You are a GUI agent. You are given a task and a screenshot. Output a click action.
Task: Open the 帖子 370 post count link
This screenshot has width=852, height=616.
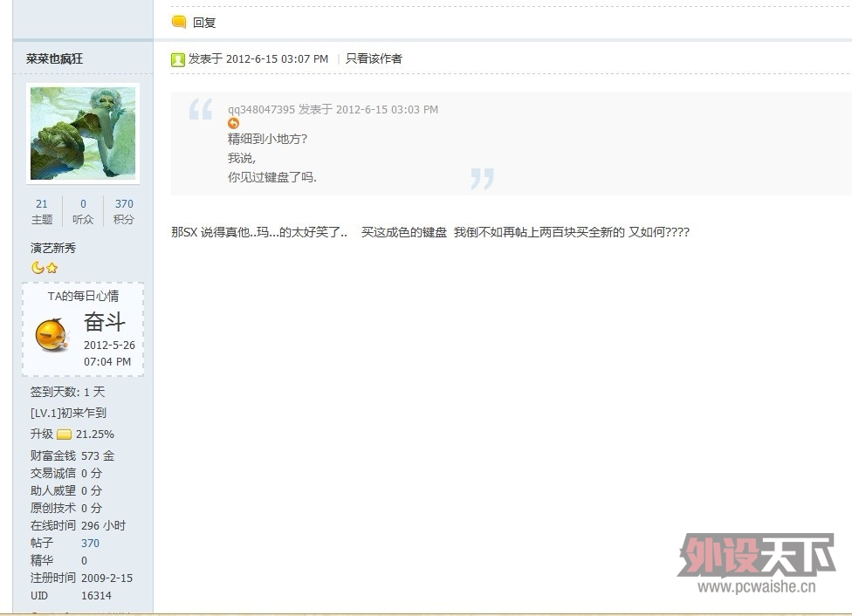point(90,544)
